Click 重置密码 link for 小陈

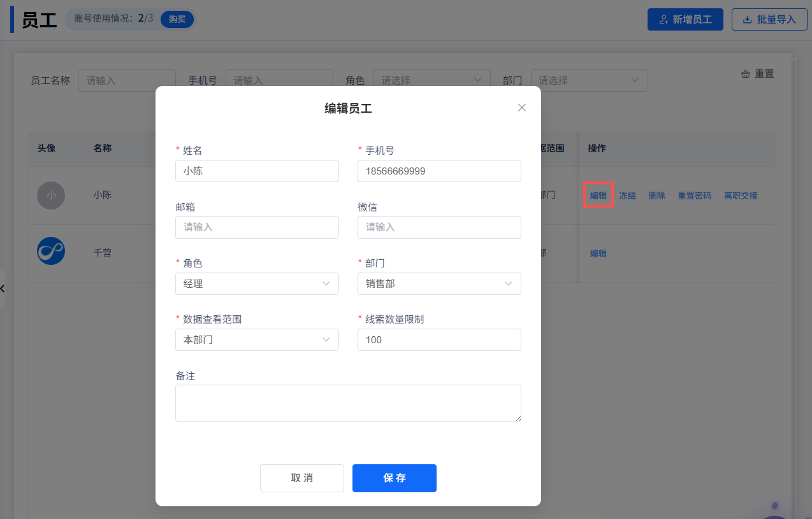pos(694,196)
